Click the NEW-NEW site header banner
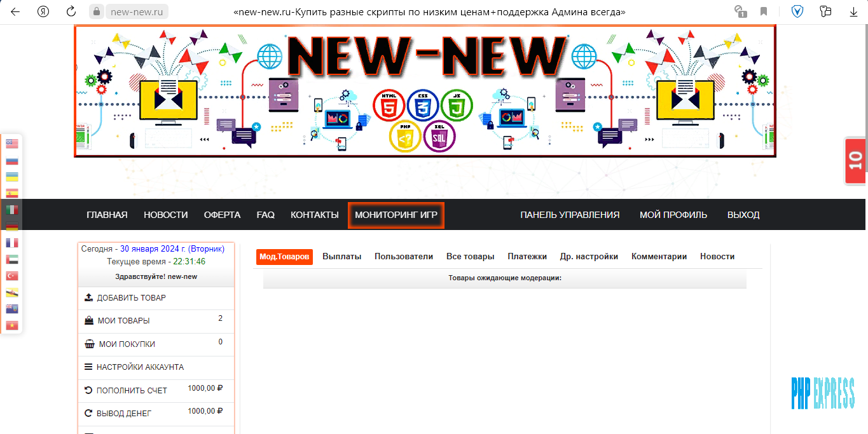 pos(425,91)
